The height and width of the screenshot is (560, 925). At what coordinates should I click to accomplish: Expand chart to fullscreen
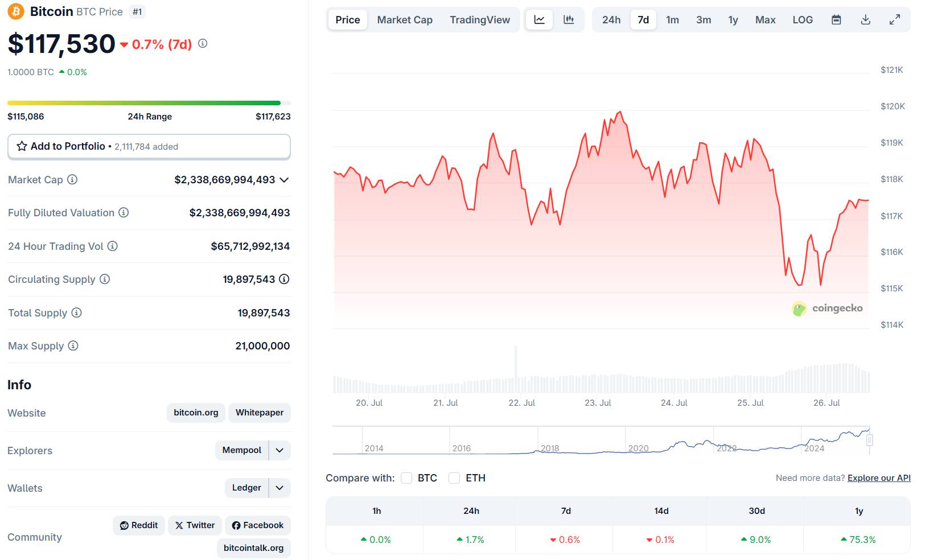click(x=895, y=20)
